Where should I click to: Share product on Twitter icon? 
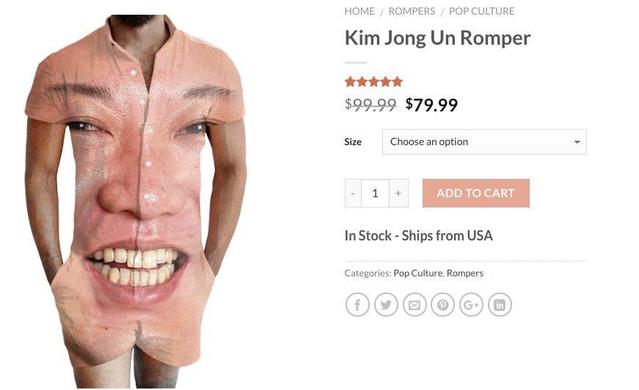[x=386, y=304]
